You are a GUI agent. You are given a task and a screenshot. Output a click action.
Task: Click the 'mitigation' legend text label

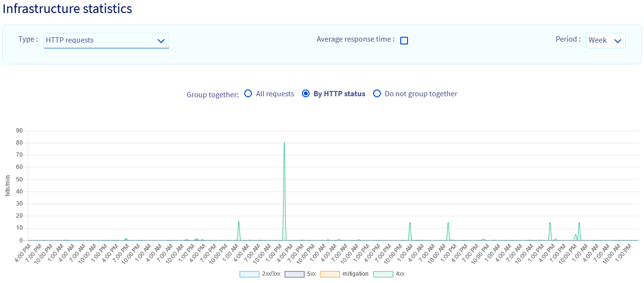(355, 274)
